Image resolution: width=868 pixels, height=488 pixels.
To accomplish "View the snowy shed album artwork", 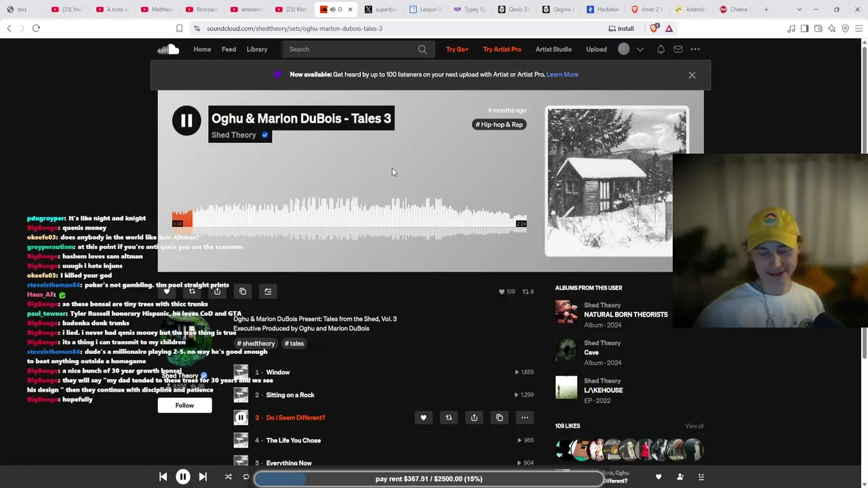I will [x=616, y=182].
